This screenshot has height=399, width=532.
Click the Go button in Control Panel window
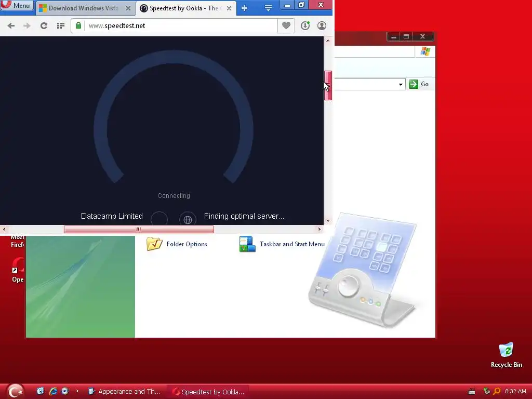pyautogui.click(x=419, y=84)
